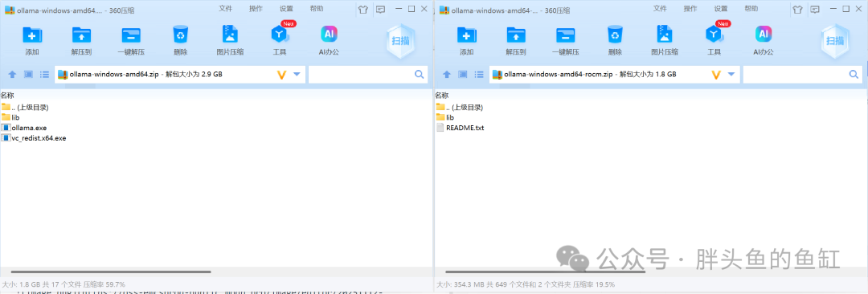
Task: Select README.txt in right window
Action: 461,128
